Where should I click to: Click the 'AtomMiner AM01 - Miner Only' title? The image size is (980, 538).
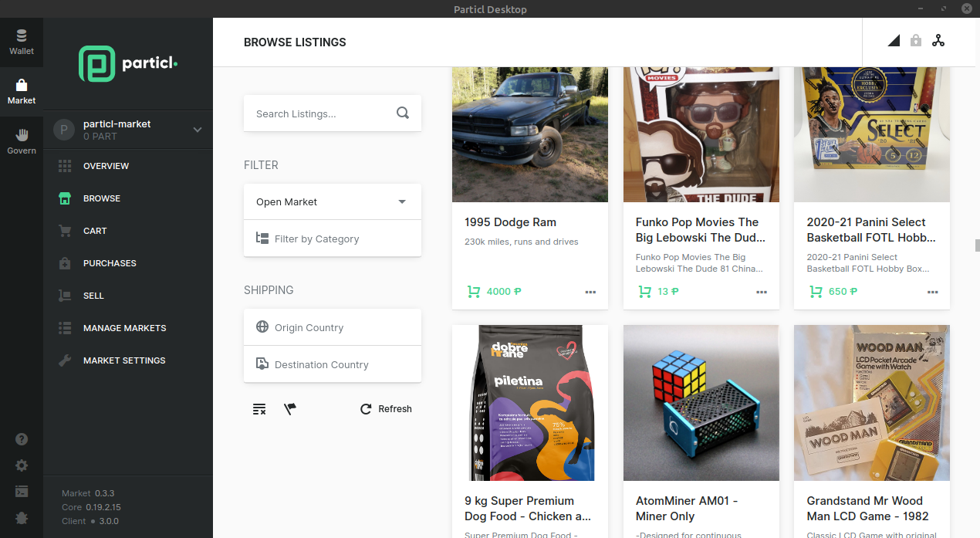pos(687,509)
